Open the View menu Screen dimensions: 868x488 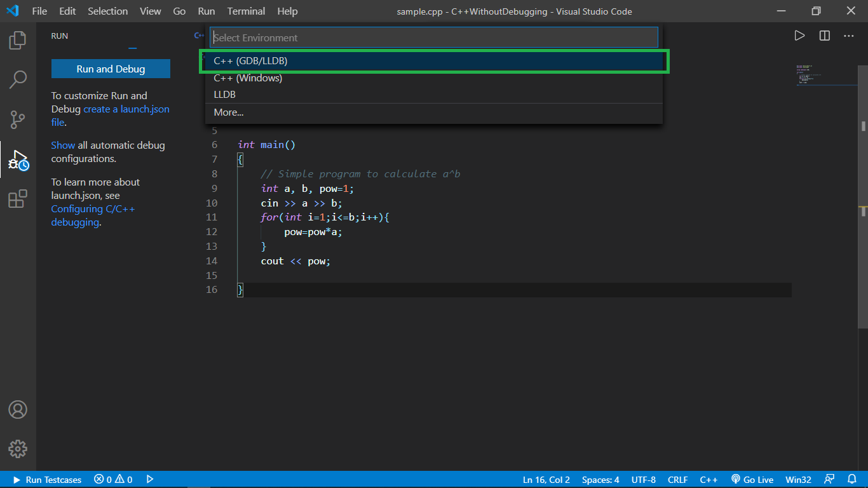point(151,11)
